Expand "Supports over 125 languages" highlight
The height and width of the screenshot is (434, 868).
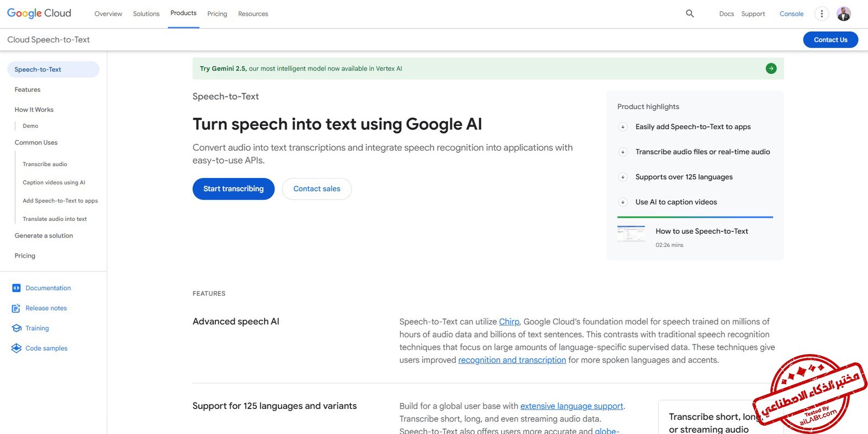pos(623,177)
